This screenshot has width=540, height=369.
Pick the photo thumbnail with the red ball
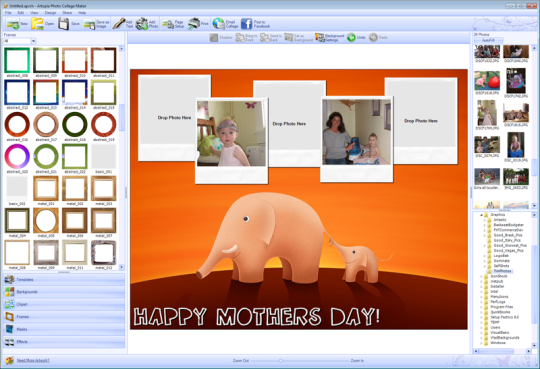[x=487, y=81]
